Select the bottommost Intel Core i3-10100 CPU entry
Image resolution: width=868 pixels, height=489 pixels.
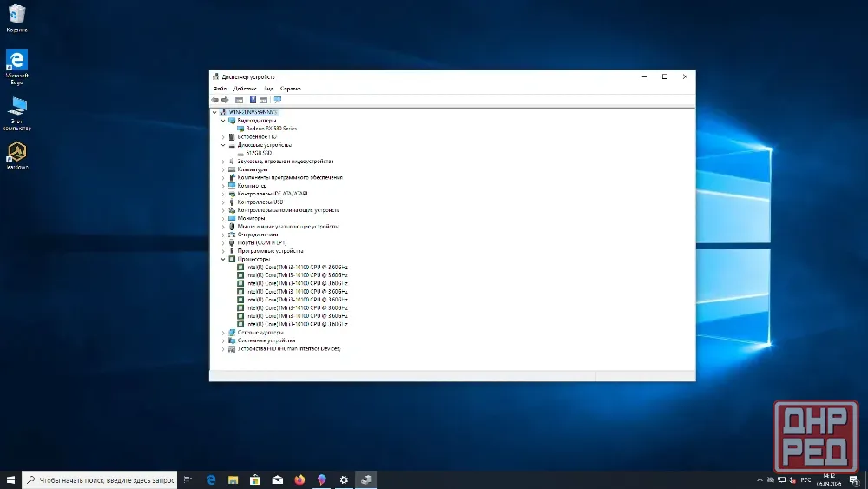tap(297, 324)
